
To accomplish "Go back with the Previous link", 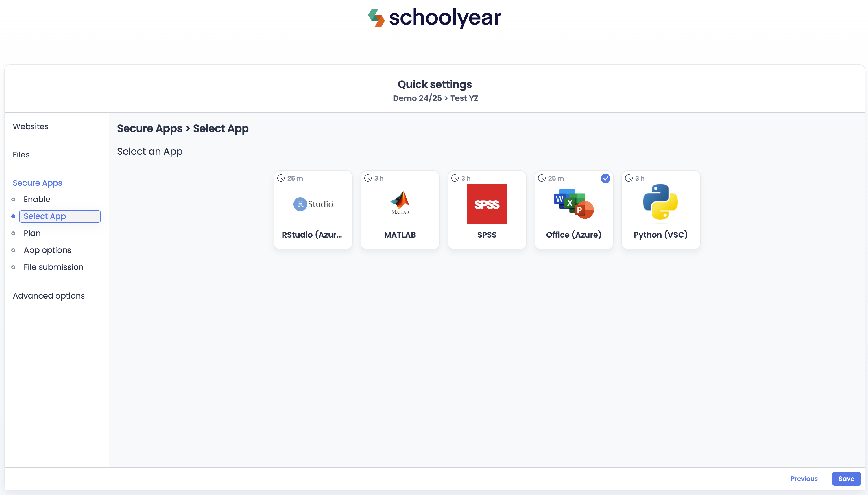I will (x=804, y=479).
